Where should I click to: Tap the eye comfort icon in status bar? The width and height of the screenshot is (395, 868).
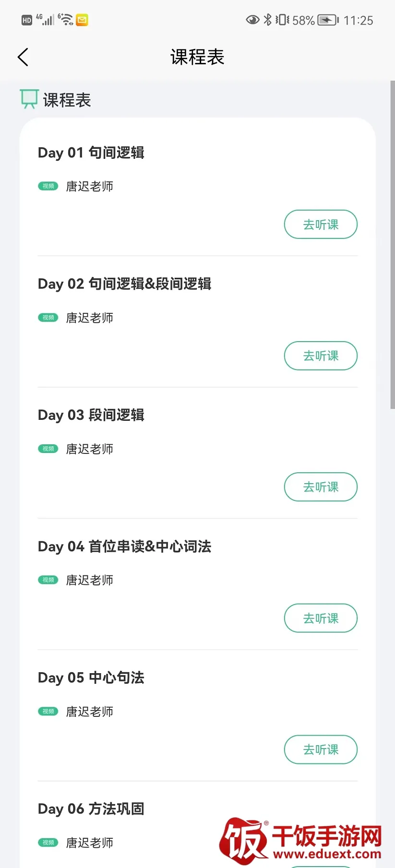(x=252, y=20)
